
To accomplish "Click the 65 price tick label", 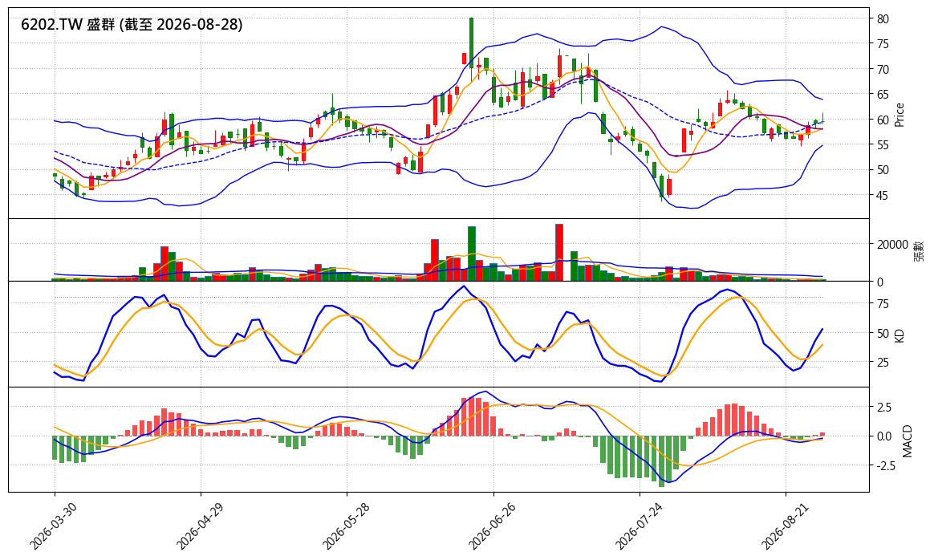I will [883, 95].
